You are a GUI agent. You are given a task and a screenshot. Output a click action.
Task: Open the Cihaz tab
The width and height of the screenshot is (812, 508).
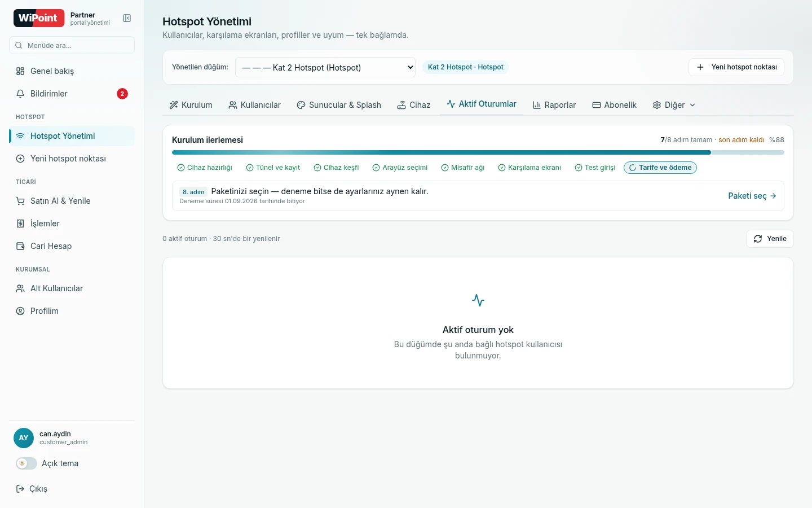click(414, 105)
